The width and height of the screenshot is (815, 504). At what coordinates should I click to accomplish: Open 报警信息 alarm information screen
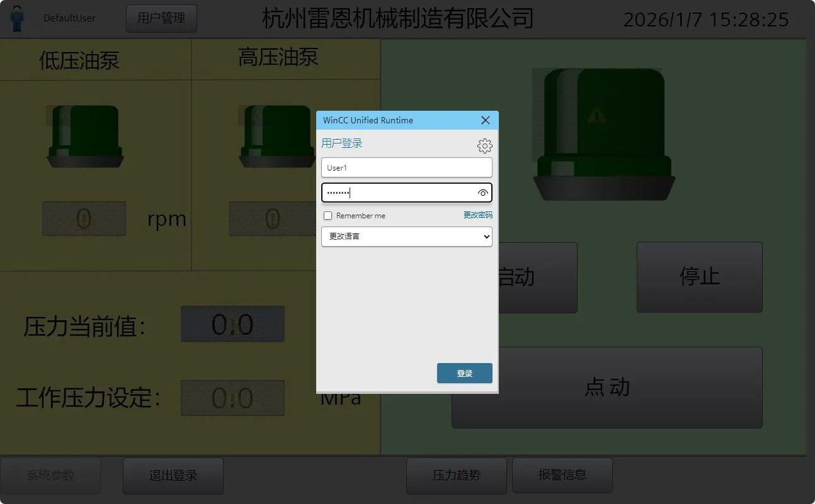[562, 475]
